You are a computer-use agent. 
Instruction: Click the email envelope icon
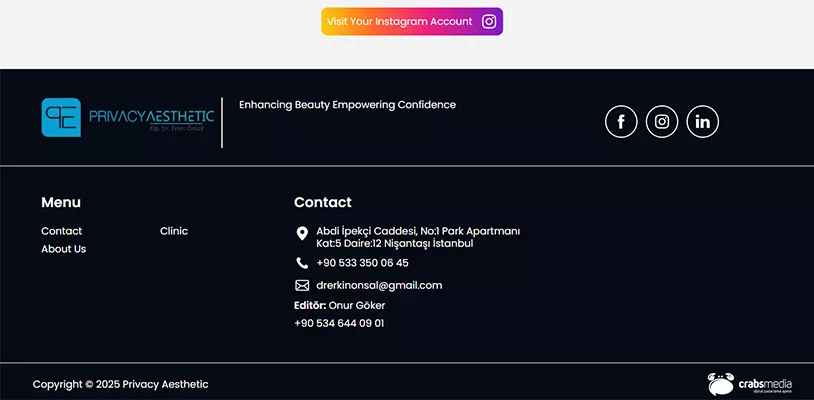point(302,285)
